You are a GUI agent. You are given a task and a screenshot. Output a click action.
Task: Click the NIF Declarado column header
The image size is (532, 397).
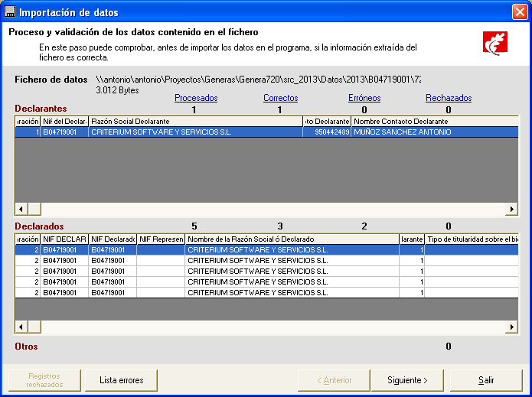click(113, 239)
